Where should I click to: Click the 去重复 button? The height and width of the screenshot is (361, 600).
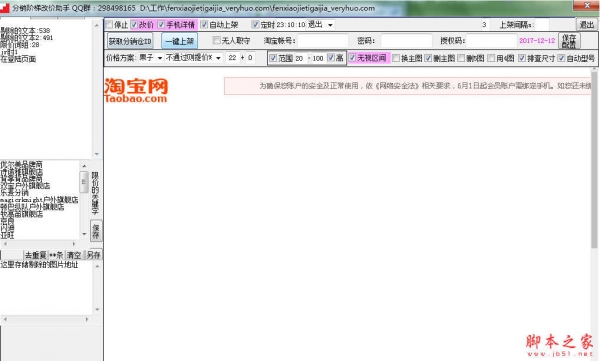tap(35, 255)
